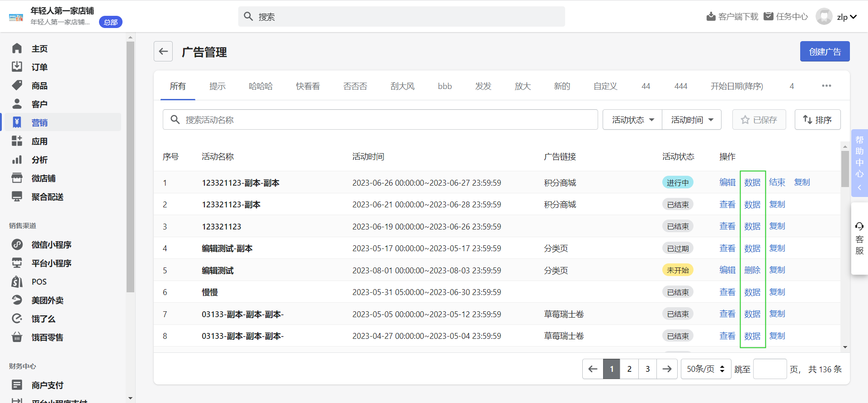Open the 客服 headset icon
Viewport: 868px width, 403px height.
point(859,226)
